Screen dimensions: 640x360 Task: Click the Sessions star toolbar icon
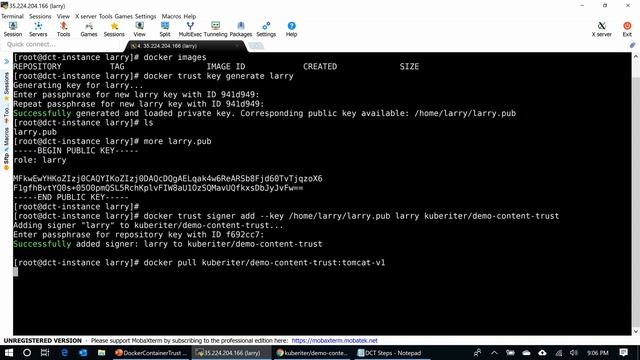114,29
